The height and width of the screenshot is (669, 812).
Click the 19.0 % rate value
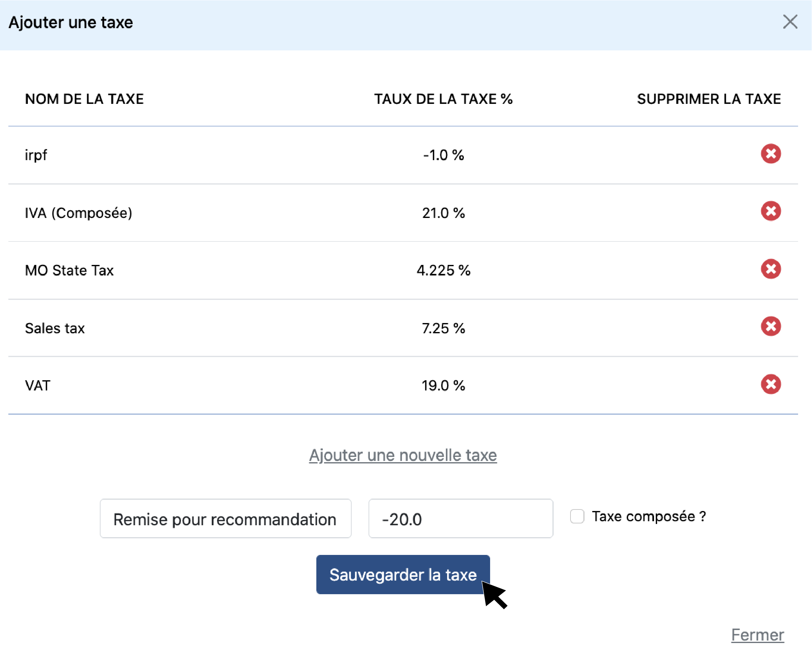tap(444, 386)
